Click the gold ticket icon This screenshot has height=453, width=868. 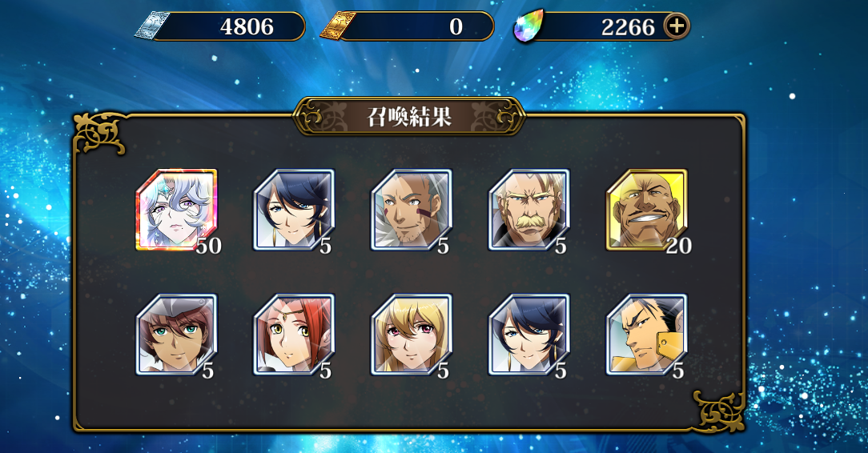(336, 26)
